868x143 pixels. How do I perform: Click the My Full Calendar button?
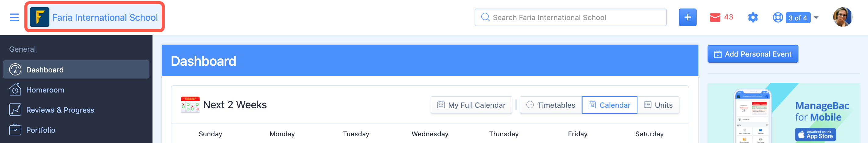pyautogui.click(x=471, y=105)
